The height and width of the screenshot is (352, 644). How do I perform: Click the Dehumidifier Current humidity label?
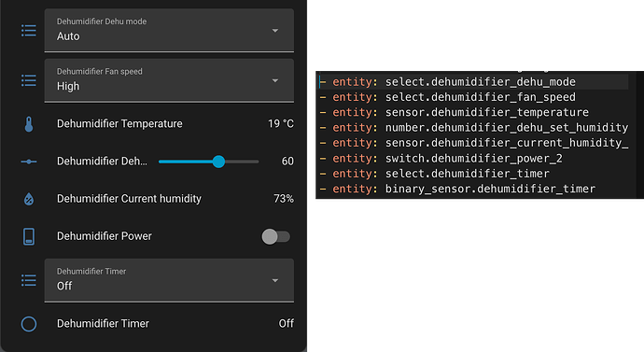(x=129, y=198)
